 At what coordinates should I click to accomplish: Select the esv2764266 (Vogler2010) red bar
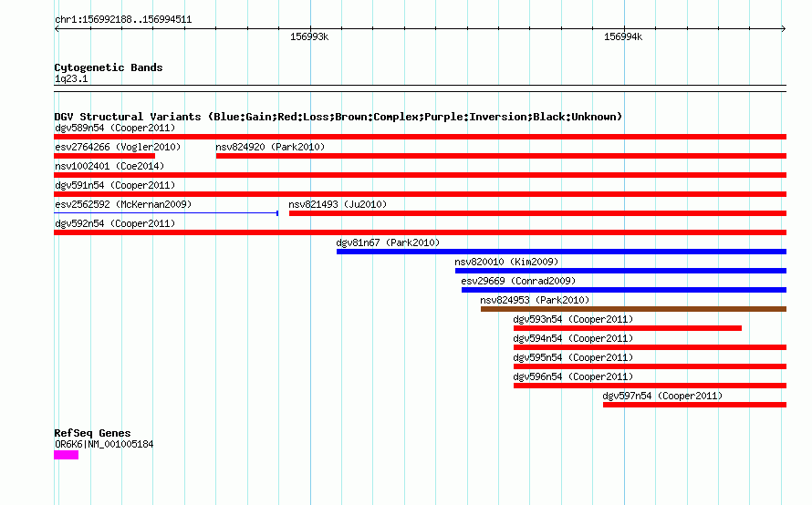coord(105,156)
